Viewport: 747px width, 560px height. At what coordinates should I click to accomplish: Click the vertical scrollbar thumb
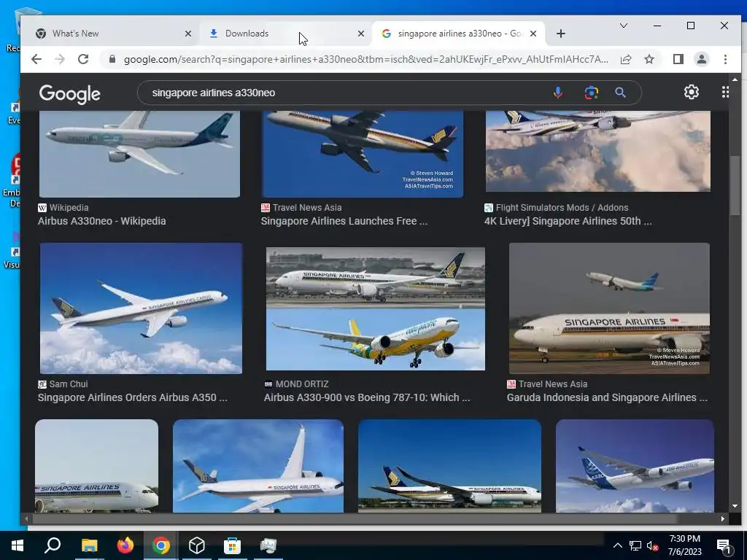pyautogui.click(x=735, y=184)
